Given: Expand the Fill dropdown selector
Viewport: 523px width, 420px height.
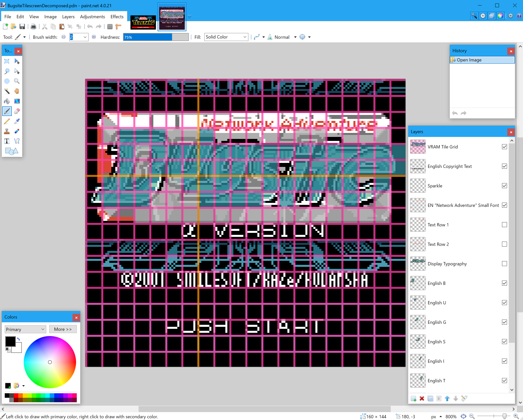Looking at the screenshot, I should [244, 37].
